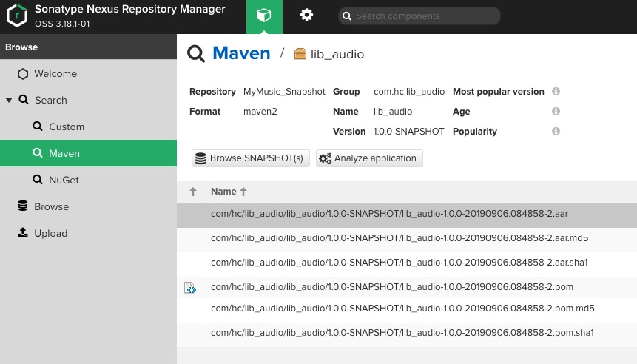Click the Browse database icon in sidebar
The width and height of the screenshot is (637, 364).
click(x=23, y=206)
